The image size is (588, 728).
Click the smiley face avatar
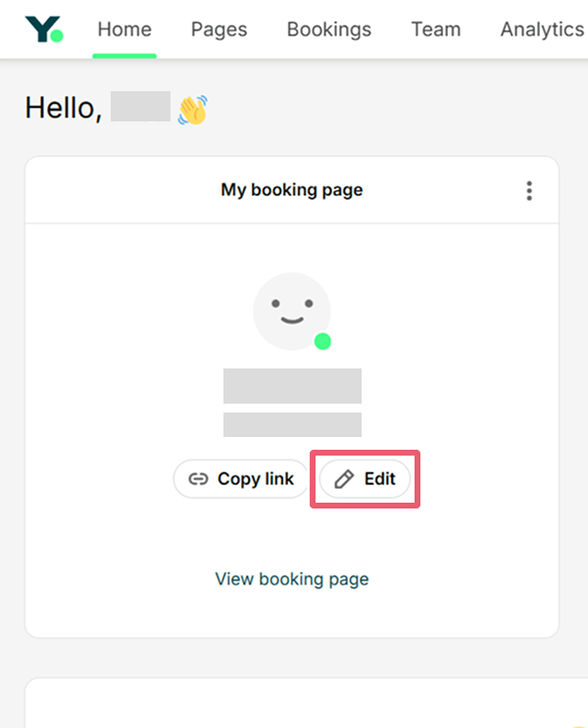291,311
